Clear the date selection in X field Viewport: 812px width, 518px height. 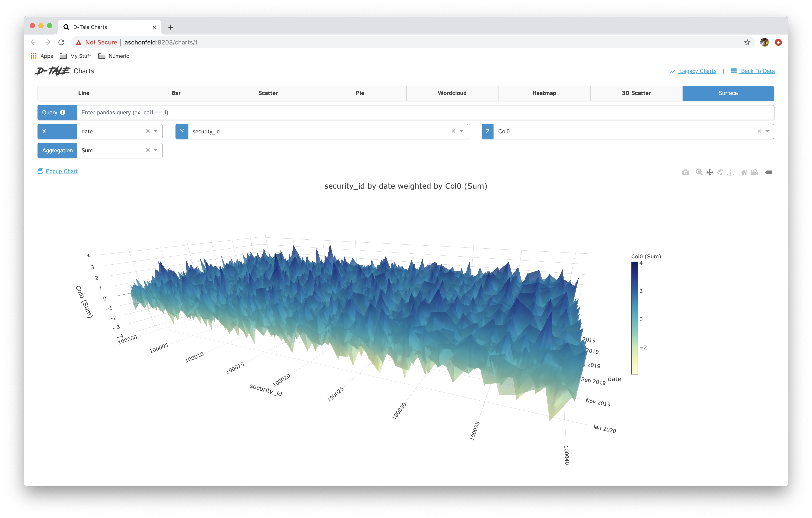[148, 131]
